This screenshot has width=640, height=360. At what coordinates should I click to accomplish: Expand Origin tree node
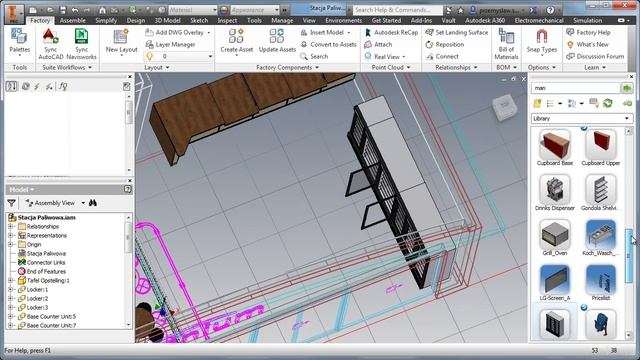[x=11, y=244]
